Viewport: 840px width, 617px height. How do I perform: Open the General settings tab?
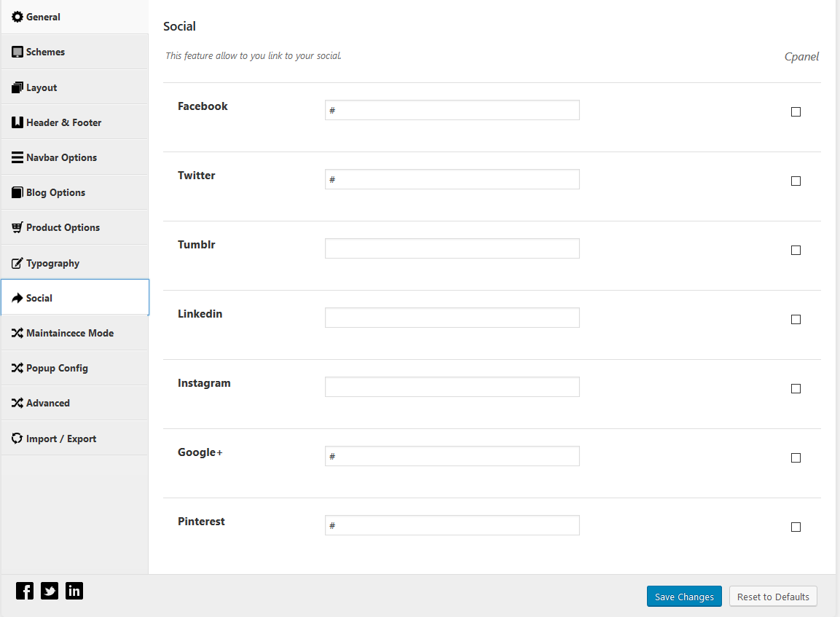click(x=74, y=17)
